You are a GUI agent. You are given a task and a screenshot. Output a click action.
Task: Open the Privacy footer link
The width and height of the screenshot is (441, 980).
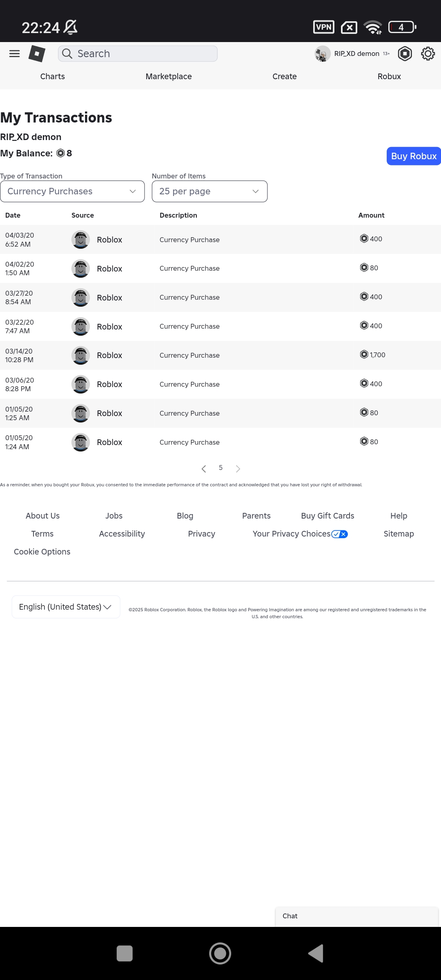[201, 534]
